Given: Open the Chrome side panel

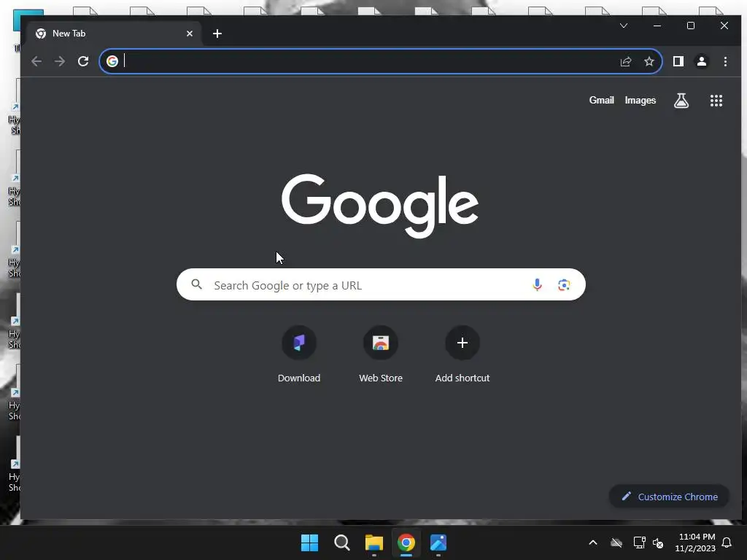Looking at the screenshot, I should [678, 61].
